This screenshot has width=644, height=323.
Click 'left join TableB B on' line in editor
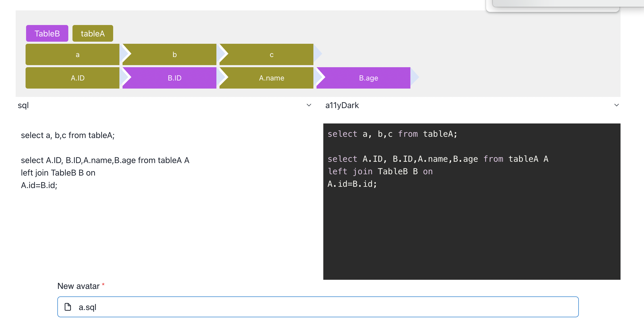(58, 173)
